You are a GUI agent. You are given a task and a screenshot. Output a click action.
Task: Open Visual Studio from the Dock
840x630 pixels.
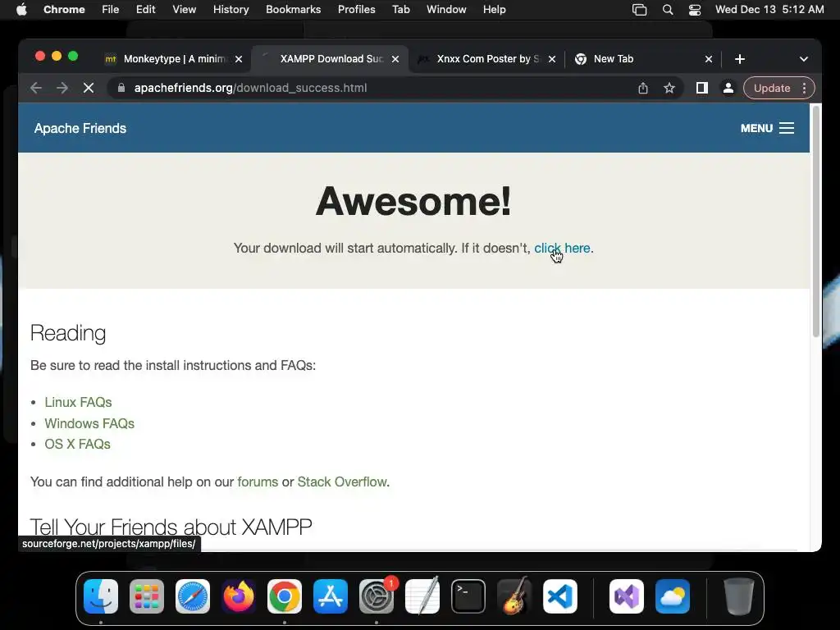click(626, 596)
